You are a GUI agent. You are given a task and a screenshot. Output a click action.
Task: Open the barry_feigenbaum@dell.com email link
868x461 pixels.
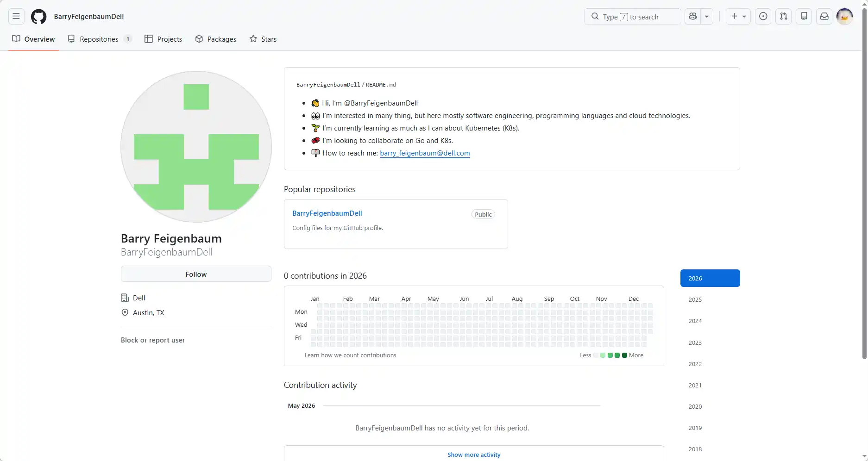pyautogui.click(x=425, y=153)
